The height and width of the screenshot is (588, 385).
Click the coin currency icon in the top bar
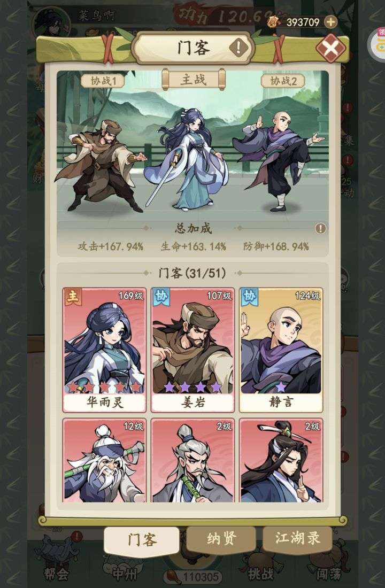[274, 22]
